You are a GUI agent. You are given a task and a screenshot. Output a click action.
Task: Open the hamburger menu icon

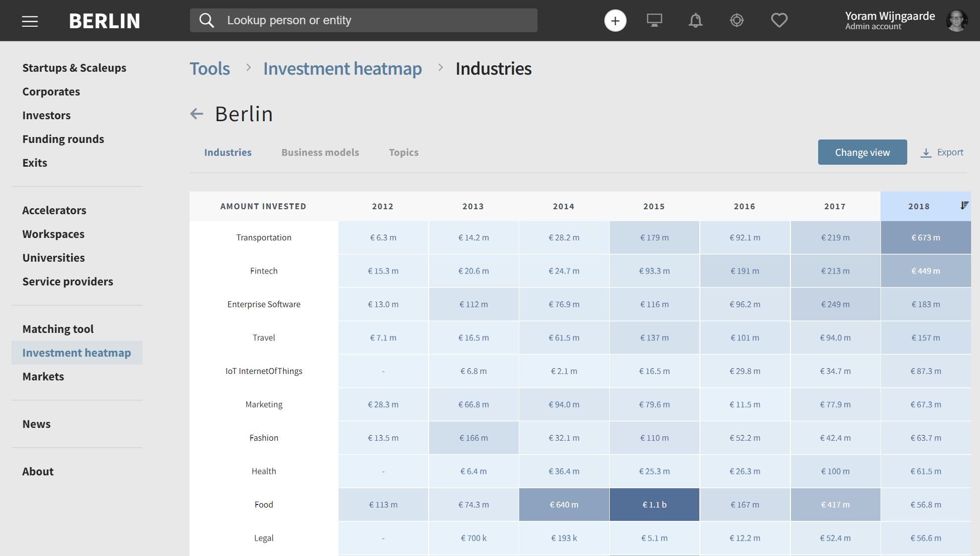tap(30, 21)
